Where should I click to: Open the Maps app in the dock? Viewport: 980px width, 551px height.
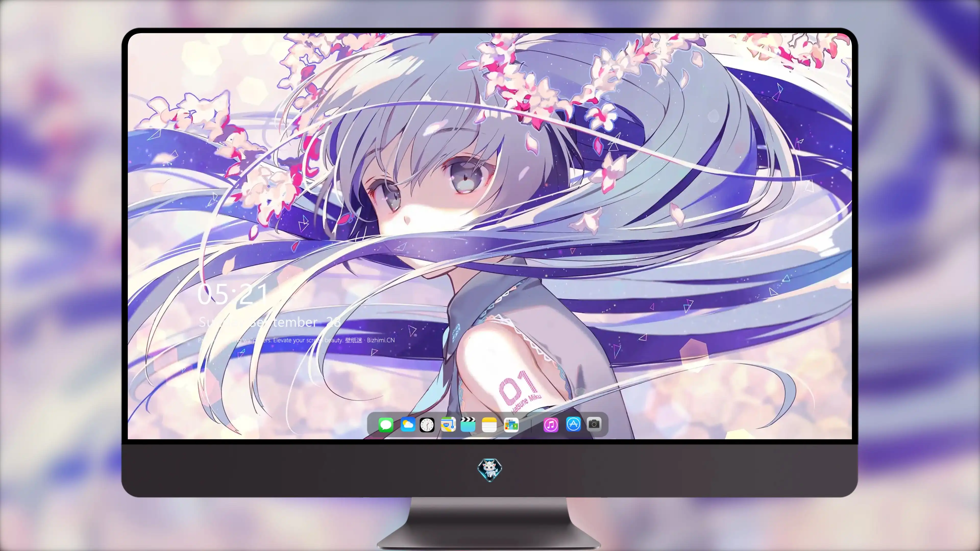point(448,424)
